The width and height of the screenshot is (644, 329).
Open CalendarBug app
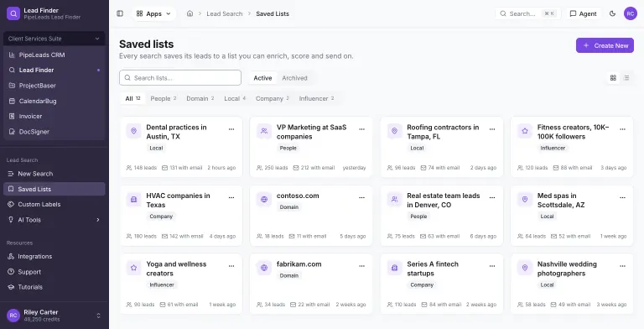(55, 101)
